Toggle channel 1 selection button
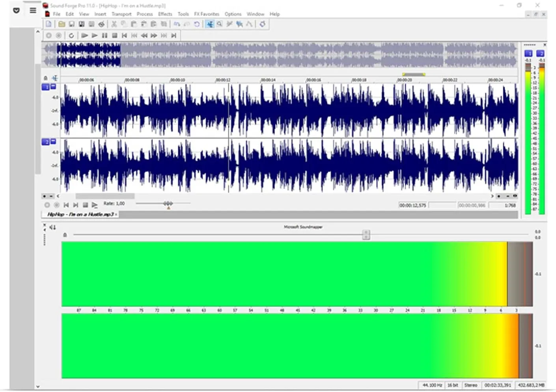 45,87
